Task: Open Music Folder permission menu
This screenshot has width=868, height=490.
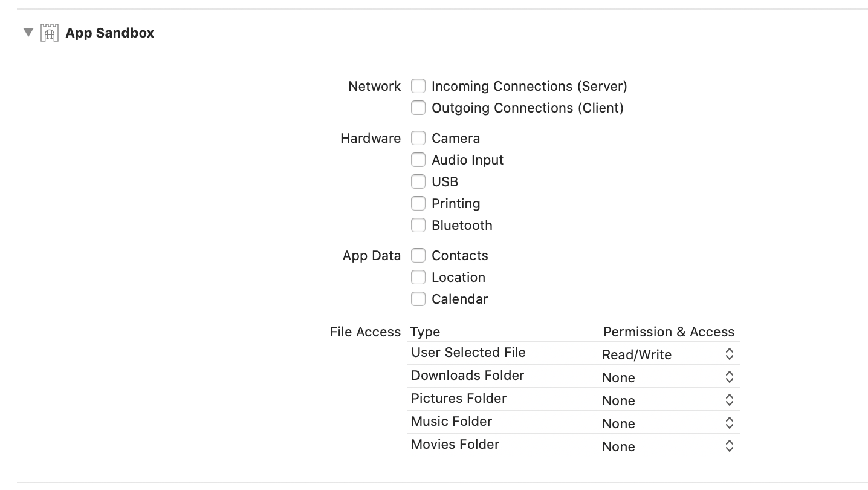Action: [669, 423]
